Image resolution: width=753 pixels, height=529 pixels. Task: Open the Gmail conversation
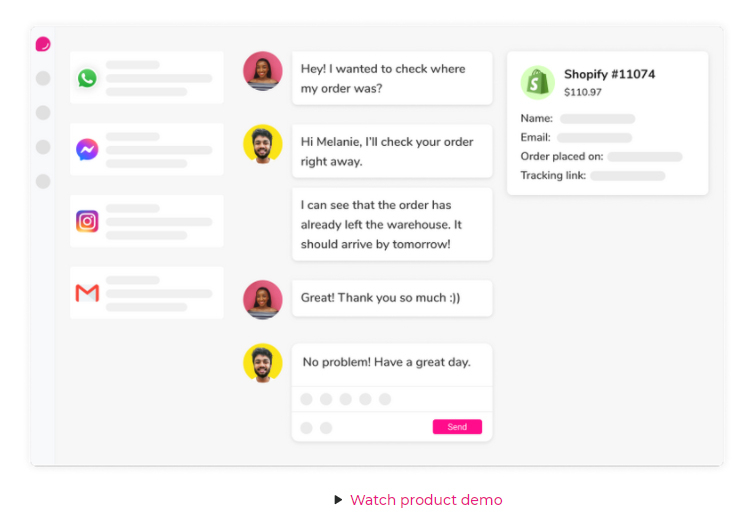coord(147,293)
